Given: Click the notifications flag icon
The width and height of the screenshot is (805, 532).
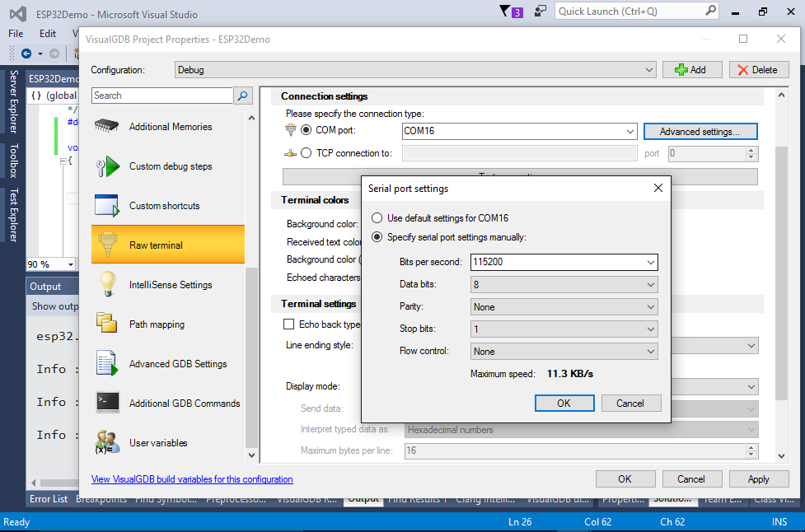Looking at the screenshot, I should pyautogui.click(x=512, y=12).
